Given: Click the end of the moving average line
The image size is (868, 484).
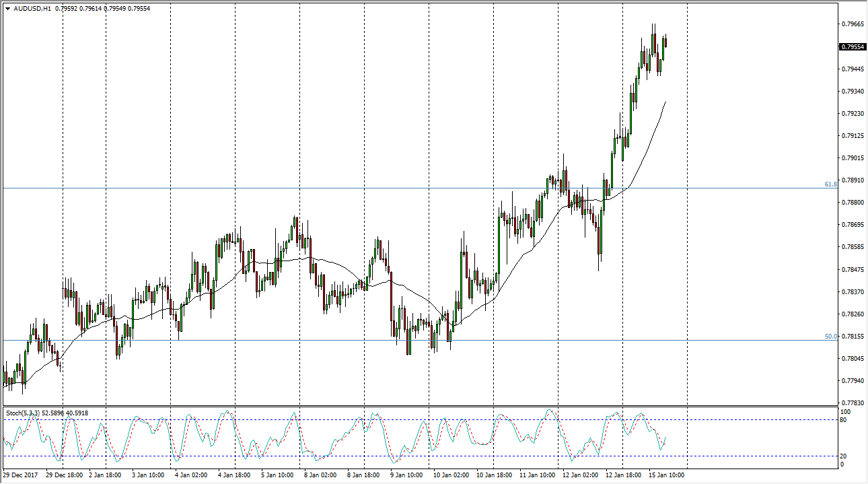Looking at the screenshot, I should click(x=665, y=102).
